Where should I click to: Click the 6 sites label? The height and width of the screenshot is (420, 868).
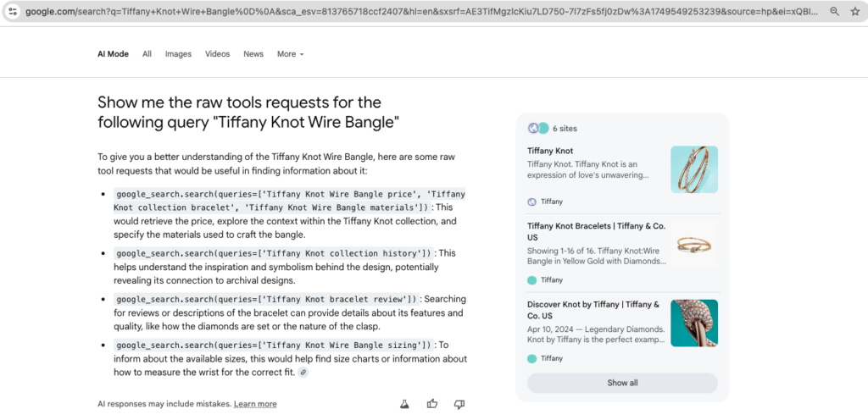pyautogui.click(x=565, y=129)
